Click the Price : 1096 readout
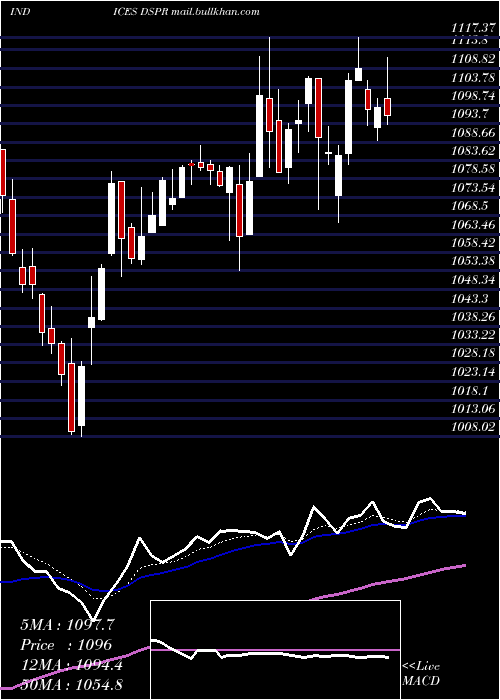The width and height of the screenshot is (500, 700). [66, 645]
